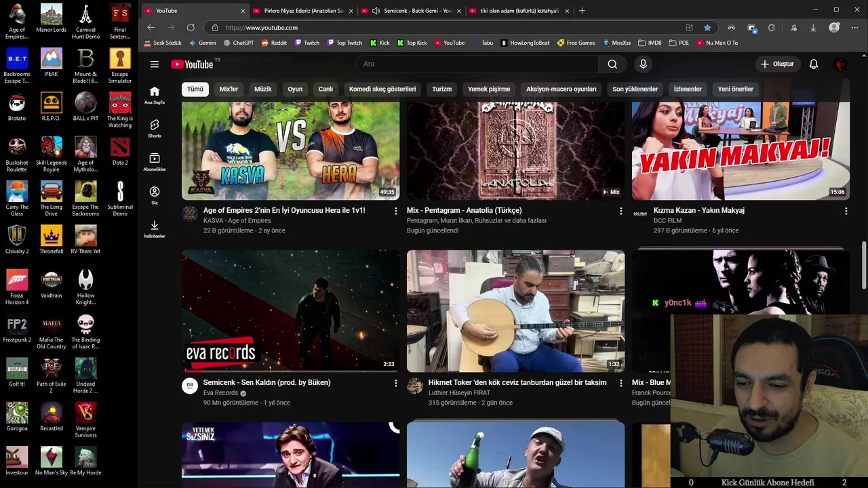
Task: Select the İzlenenler filter chip
Action: click(x=688, y=89)
